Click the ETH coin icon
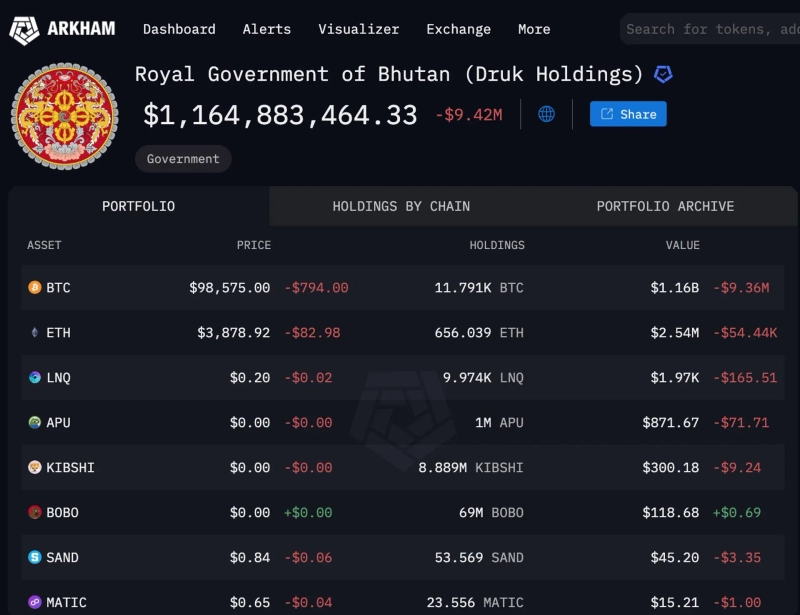Screen dimensions: 800x615 point(35,333)
